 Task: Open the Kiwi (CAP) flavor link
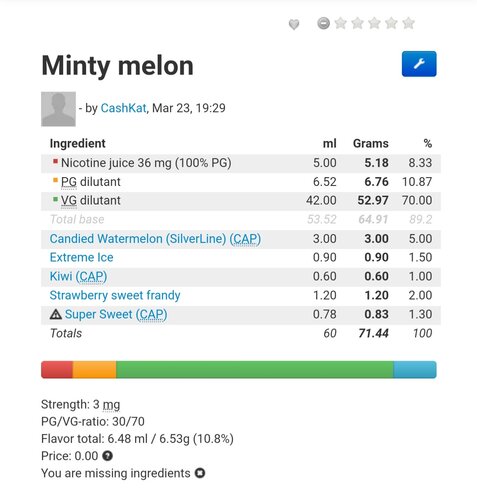pyautogui.click(x=78, y=276)
